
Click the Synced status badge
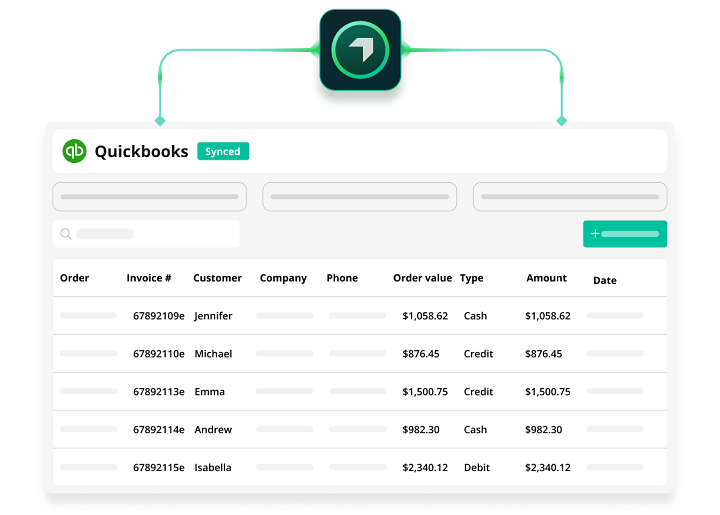(223, 152)
